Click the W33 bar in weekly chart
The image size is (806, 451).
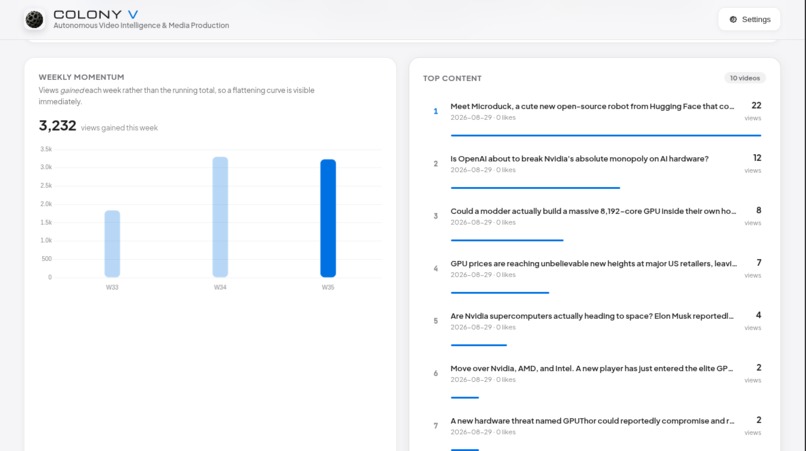point(112,244)
